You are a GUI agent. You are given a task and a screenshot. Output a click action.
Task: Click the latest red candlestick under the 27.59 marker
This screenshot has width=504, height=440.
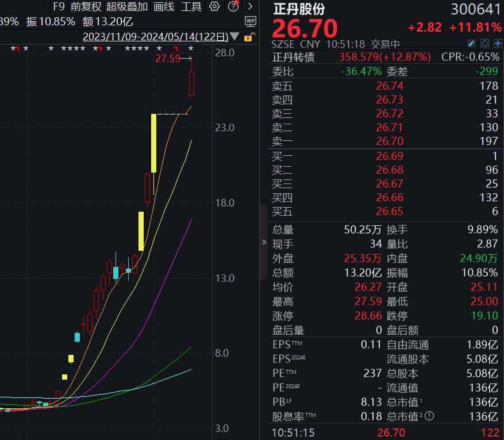tap(191, 83)
